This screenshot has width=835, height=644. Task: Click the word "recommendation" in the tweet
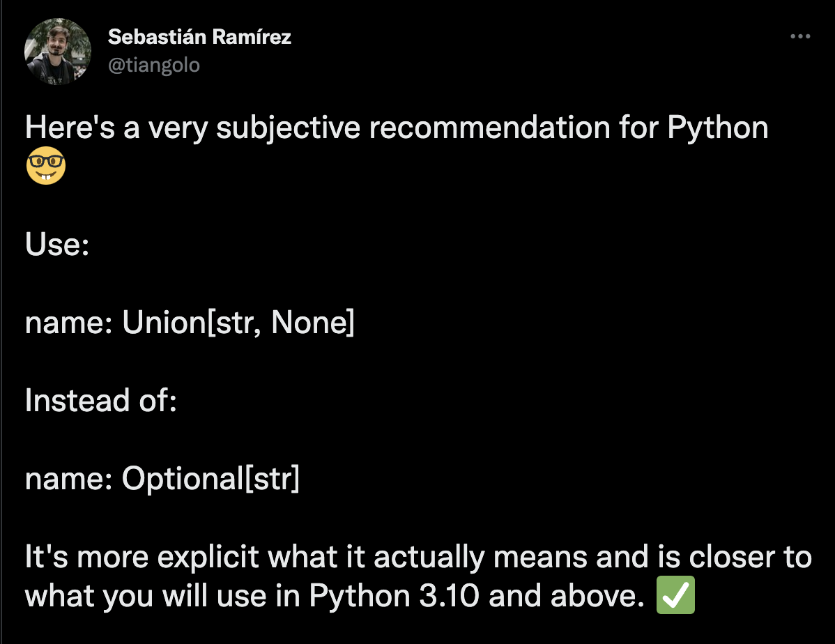[489, 128]
